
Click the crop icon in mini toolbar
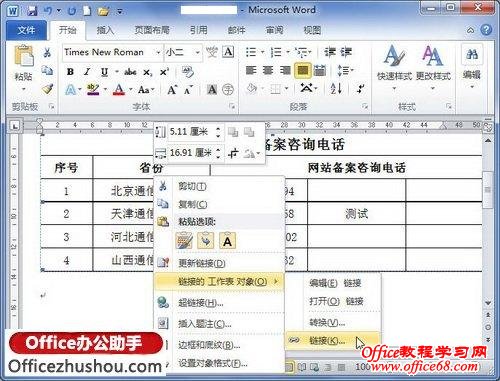[233, 153]
